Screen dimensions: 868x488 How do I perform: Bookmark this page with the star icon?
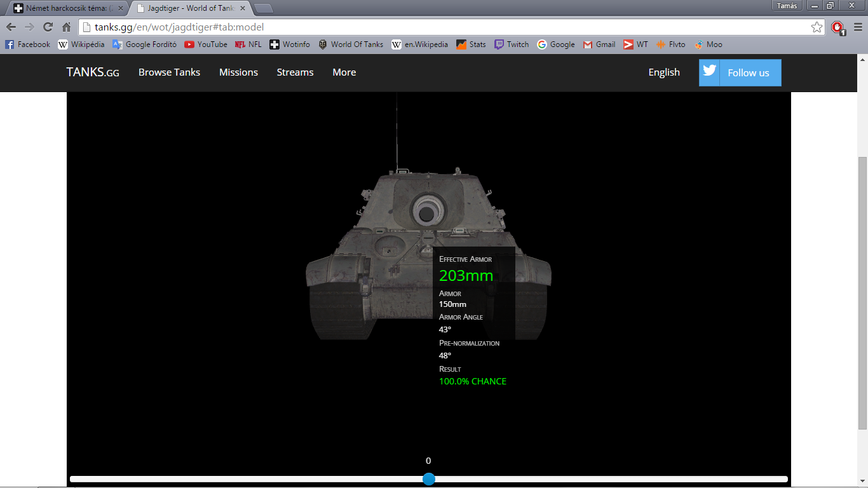click(817, 27)
